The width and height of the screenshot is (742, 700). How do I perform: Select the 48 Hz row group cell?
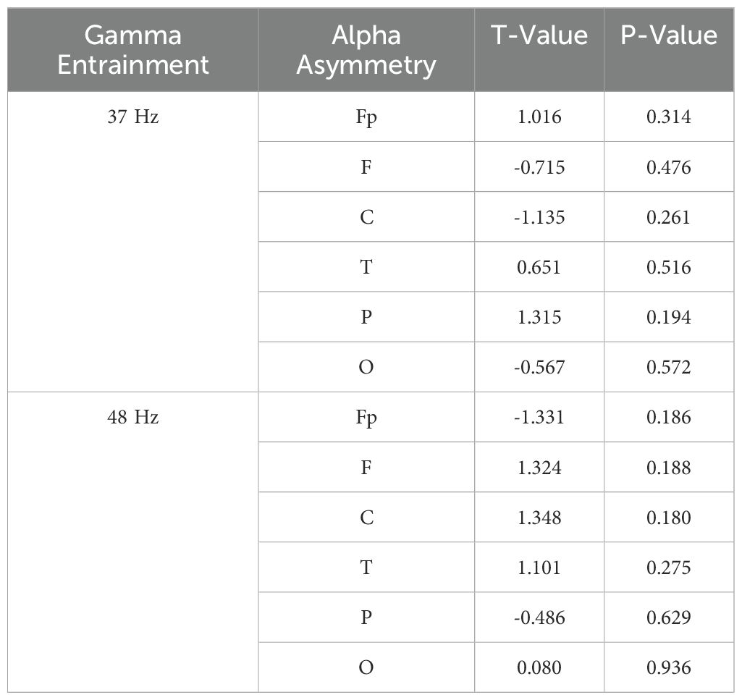pos(133,542)
